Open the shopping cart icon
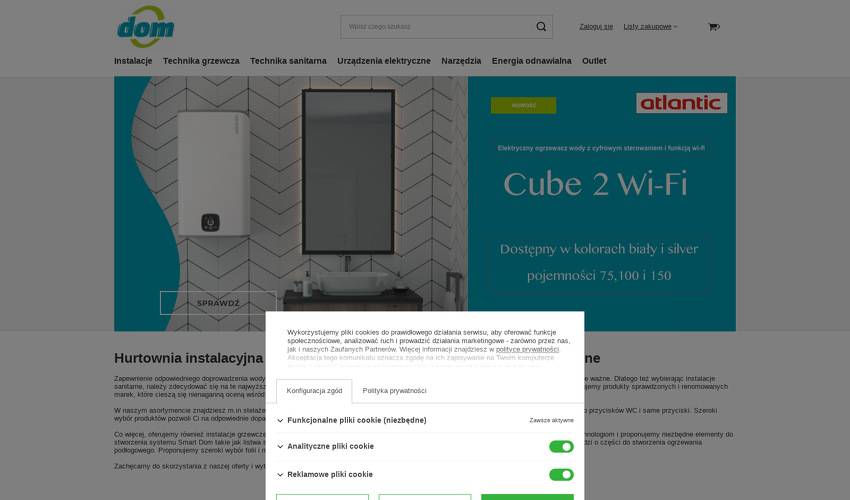 point(714,27)
